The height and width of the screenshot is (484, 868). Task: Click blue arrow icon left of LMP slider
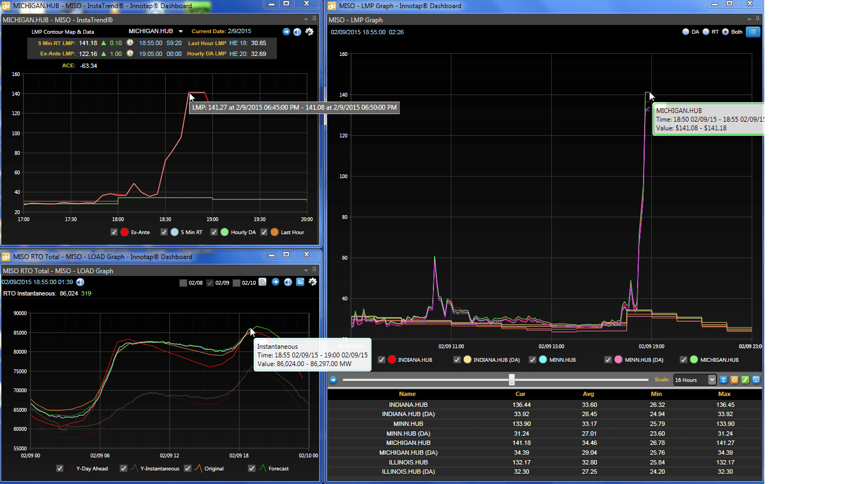click(333, 380)
